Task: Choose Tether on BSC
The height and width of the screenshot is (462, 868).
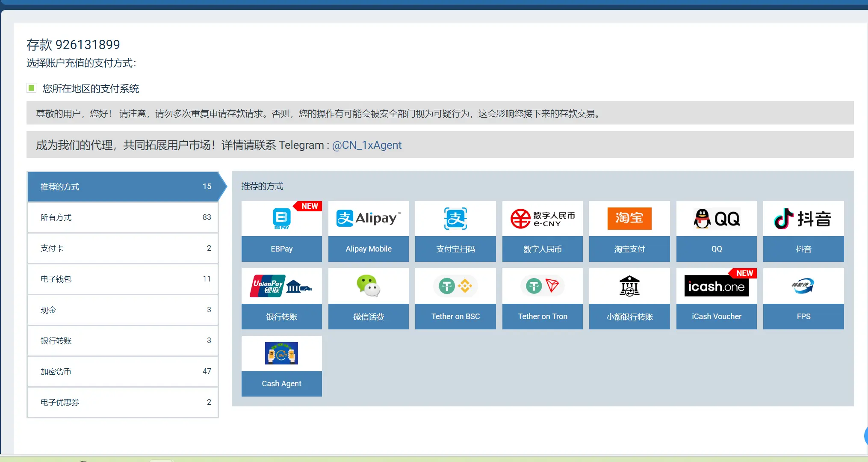Action: click(x=455, y=299)
